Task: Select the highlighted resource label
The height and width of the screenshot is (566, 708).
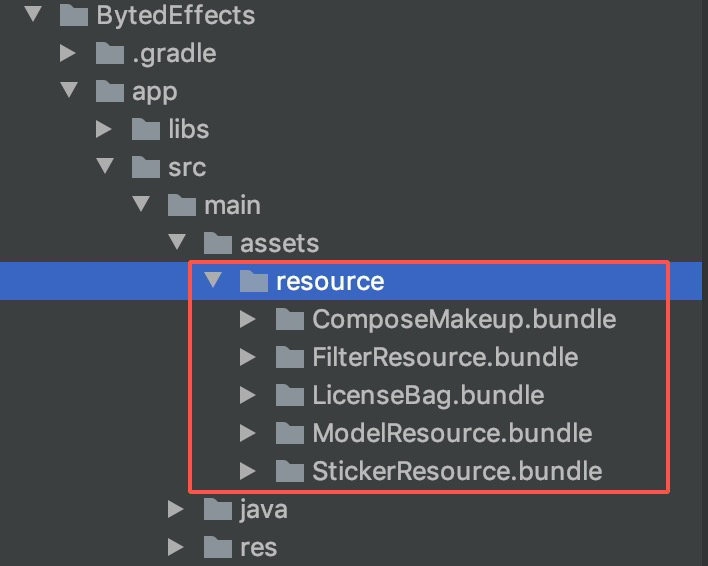Action: (x=330, y=282)
